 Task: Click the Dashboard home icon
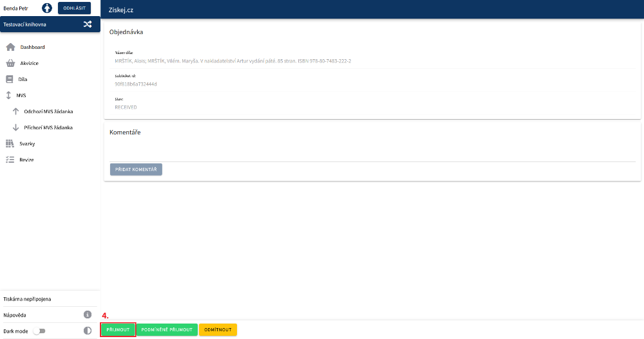point(10,47)
